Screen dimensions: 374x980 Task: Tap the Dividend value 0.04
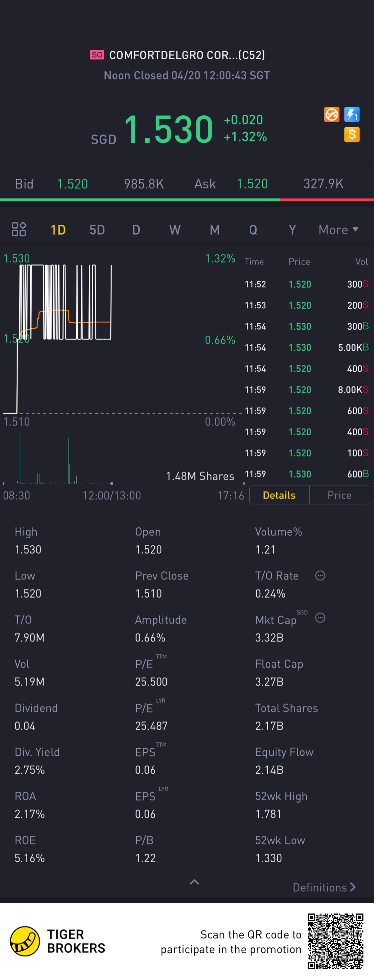click(25, 726)
